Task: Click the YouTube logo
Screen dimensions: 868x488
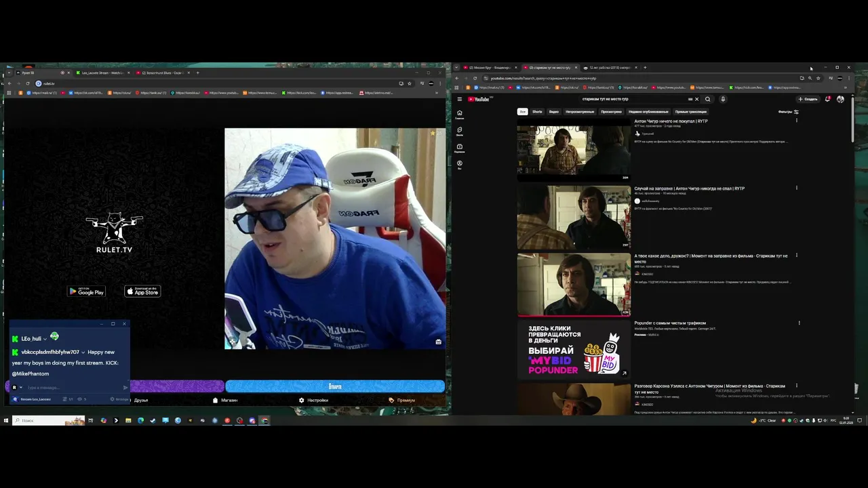Action: coord(479,99)
